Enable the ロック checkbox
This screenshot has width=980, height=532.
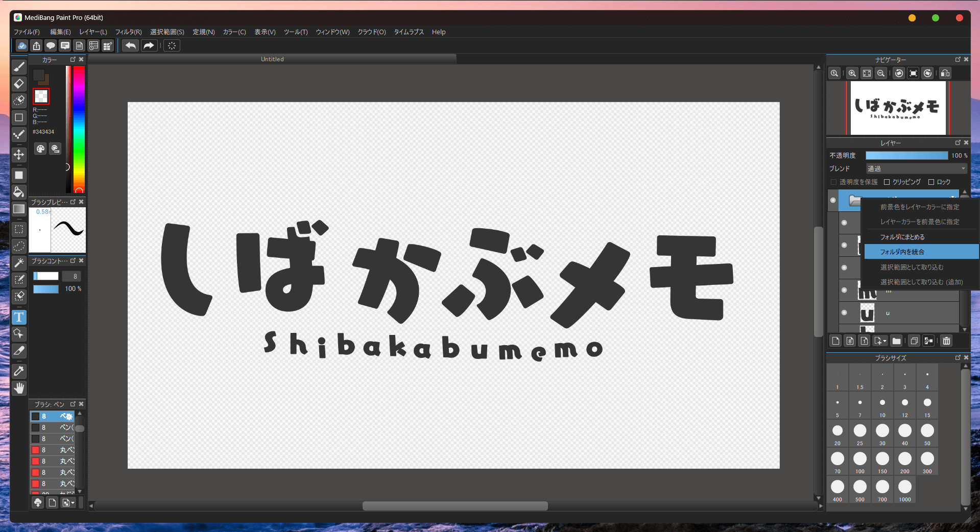[x=931, y=182]
